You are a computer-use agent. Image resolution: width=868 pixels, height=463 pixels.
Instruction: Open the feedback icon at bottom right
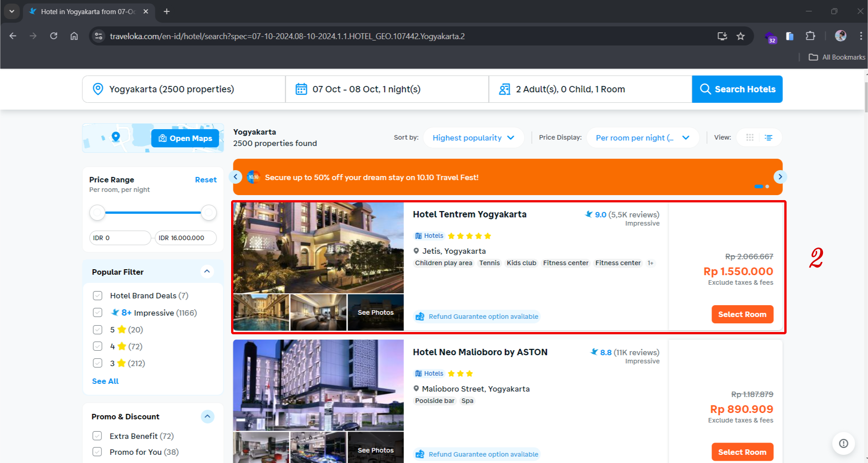tap(843, 443)
